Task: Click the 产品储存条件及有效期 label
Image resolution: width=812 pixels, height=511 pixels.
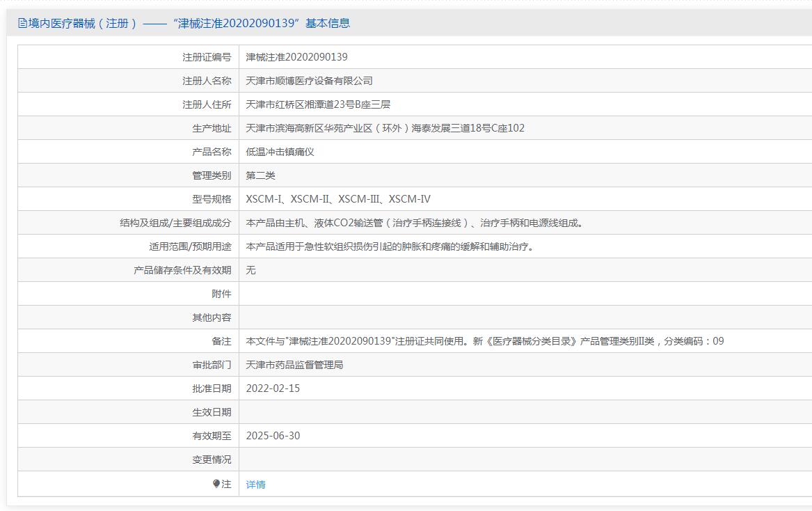Action: [182, 270]
